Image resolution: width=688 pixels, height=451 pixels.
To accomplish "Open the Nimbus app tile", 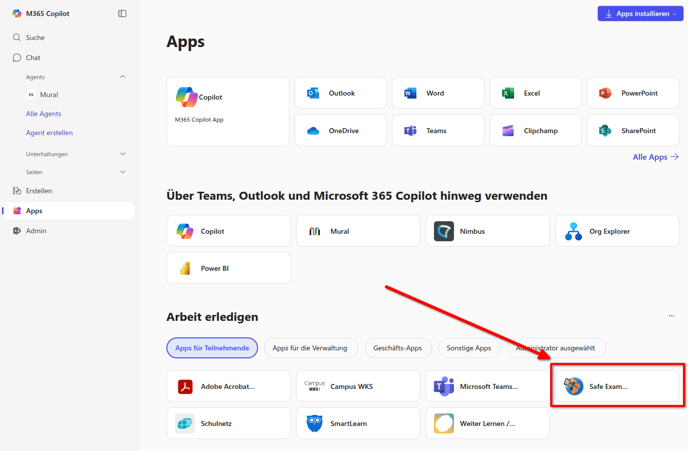I will point(487,231).
